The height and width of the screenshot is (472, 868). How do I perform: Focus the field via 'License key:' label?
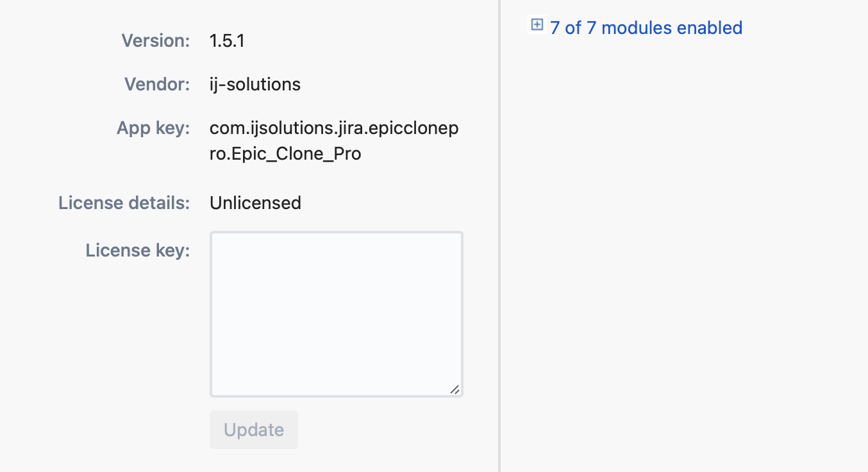[138, 250]
